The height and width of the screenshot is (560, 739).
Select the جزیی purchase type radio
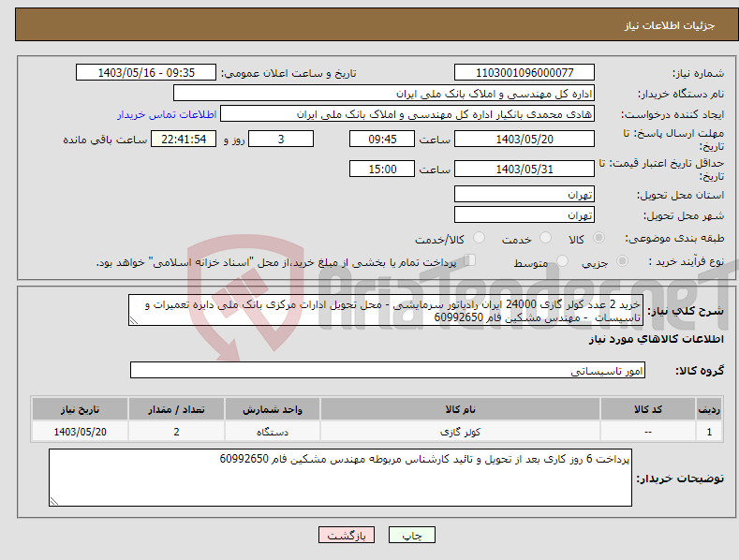(622, 261)
